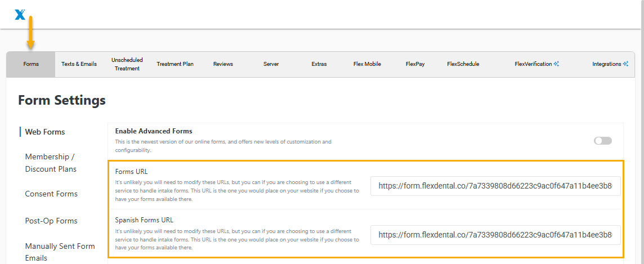Toggle the Enable Advanced Forms switch
Image resolution: width=644 pixels, height=264 pixels.
pyautogui.click(x=602, y=141)
